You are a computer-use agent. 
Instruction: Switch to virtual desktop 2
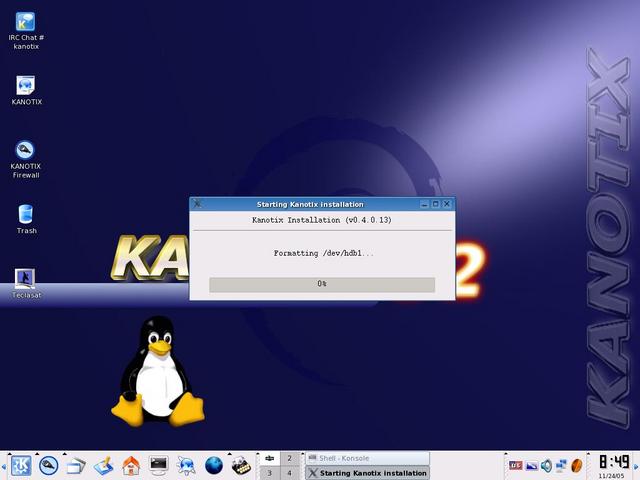289,458
